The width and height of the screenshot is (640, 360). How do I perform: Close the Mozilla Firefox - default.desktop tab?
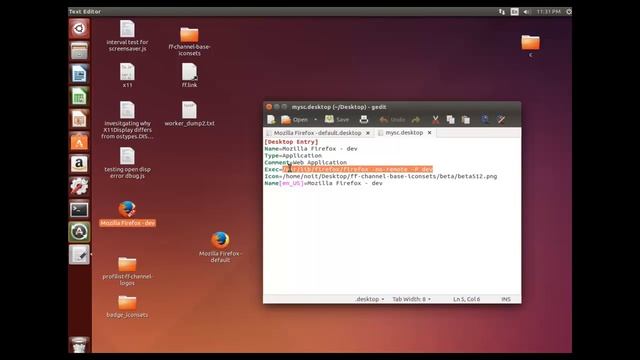coord(368,133)
